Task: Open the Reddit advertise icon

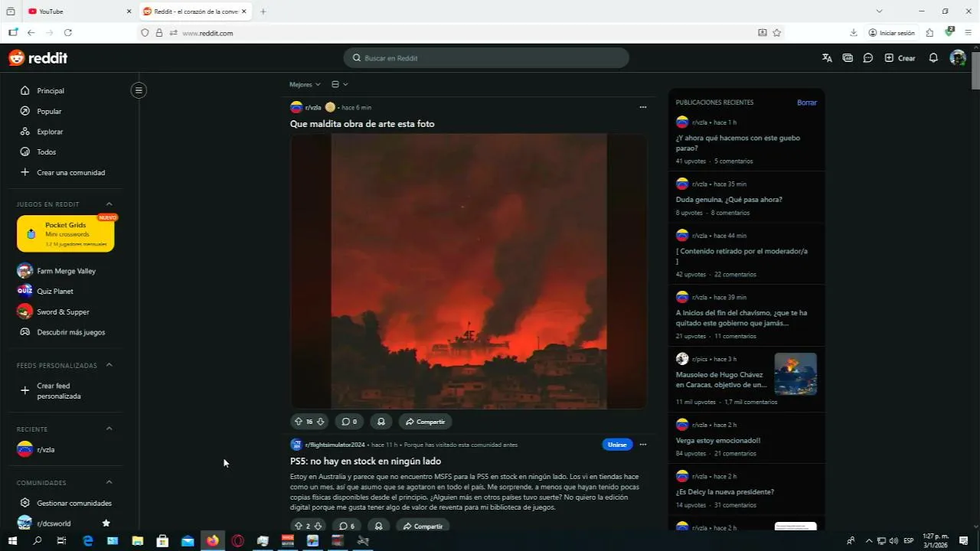Action: pos(848,58)
